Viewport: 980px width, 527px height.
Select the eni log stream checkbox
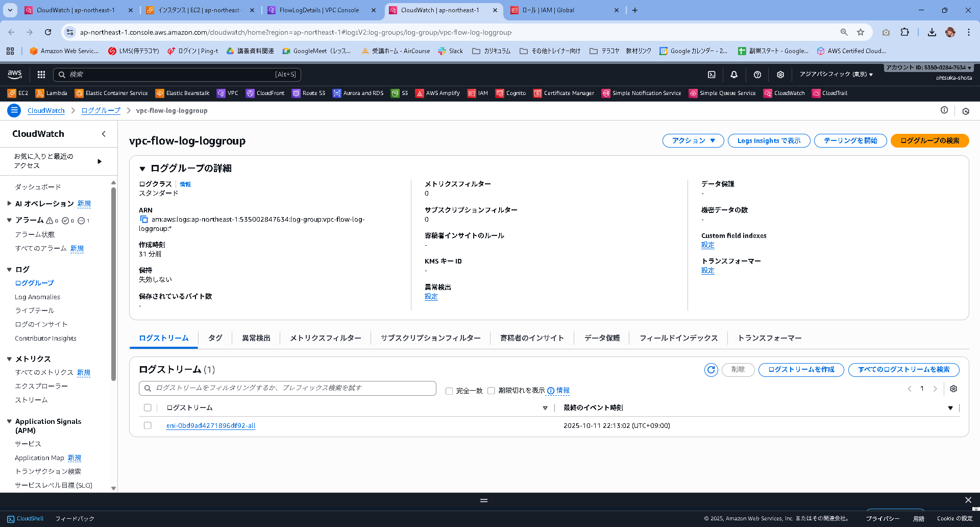148,425
